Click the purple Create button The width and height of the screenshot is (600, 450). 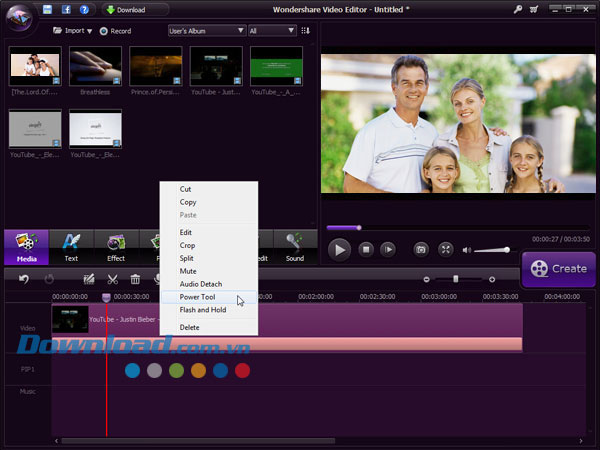click(x=559, y=268)
